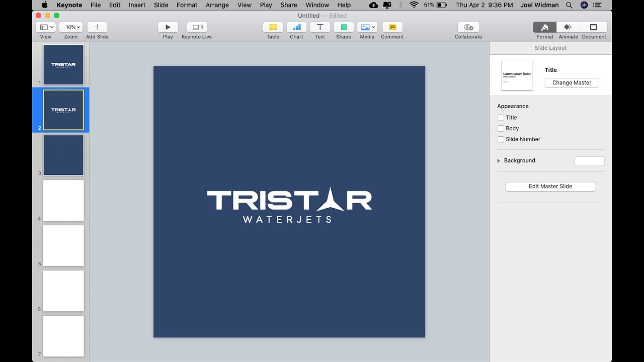Open the File menu
This screenshot has height=362, width=644.
pos(96,5)
